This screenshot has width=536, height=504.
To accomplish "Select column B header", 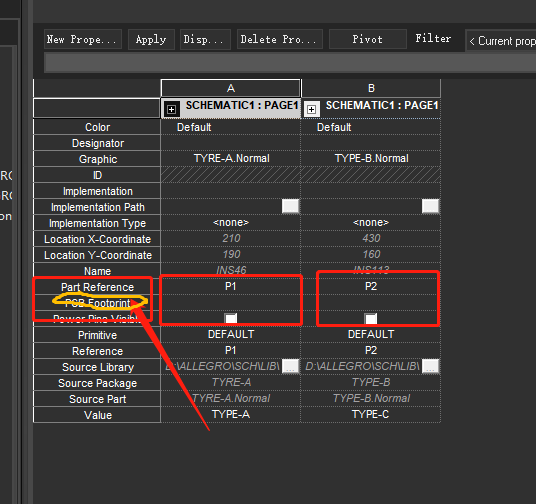I will pos(371,88).
